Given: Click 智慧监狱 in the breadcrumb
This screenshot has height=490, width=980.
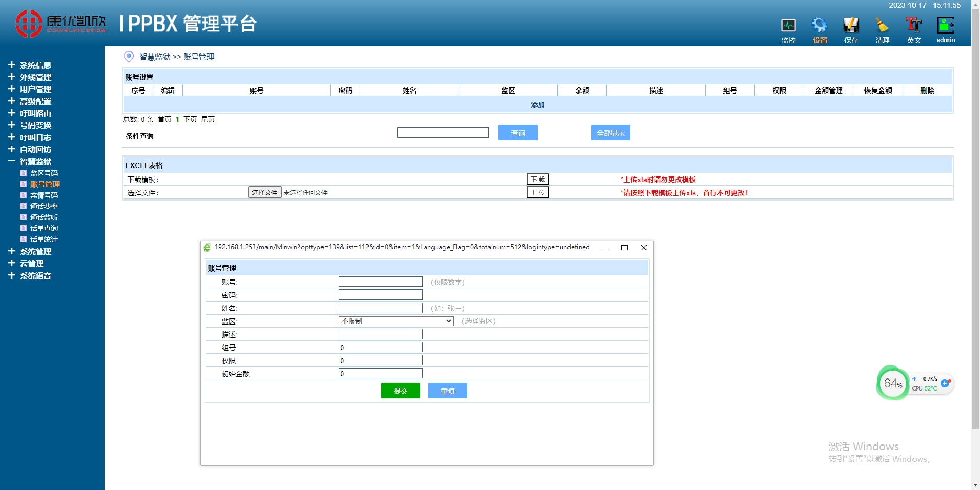Looking at the screenshot, I should coord(155,57).
